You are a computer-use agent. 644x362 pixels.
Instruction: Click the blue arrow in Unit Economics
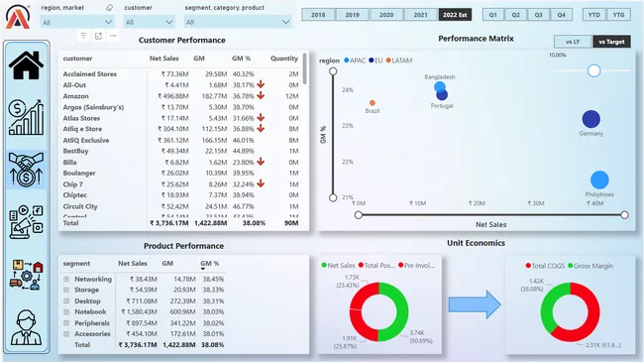pyautogui.click(x=475, y=304)
